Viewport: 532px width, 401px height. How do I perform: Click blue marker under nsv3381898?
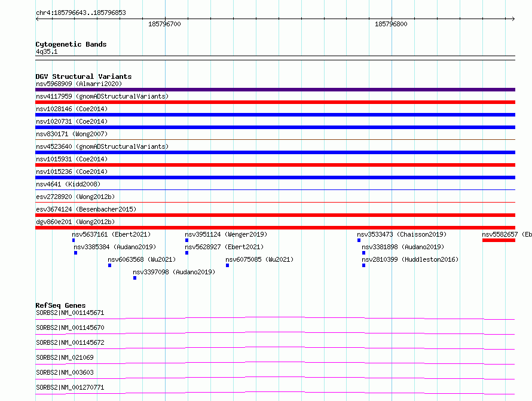pyautogui.click(x=363, y=253)
